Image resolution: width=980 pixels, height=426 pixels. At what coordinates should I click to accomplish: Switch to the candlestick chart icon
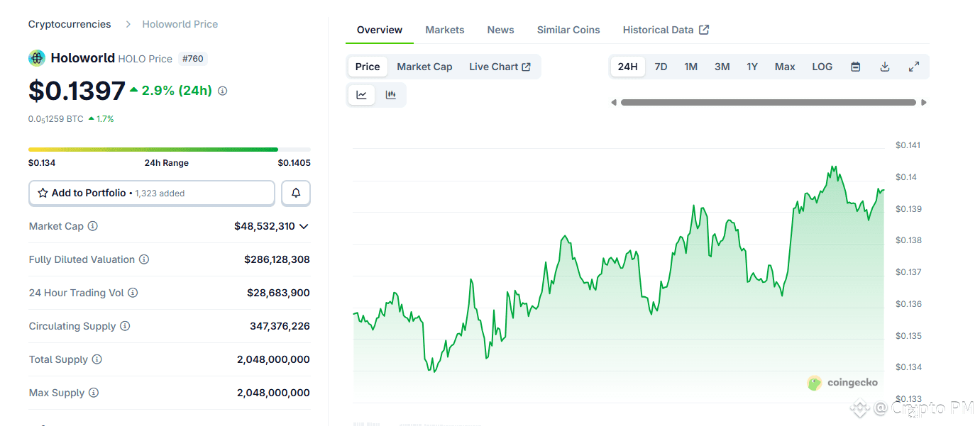[390, 95]
